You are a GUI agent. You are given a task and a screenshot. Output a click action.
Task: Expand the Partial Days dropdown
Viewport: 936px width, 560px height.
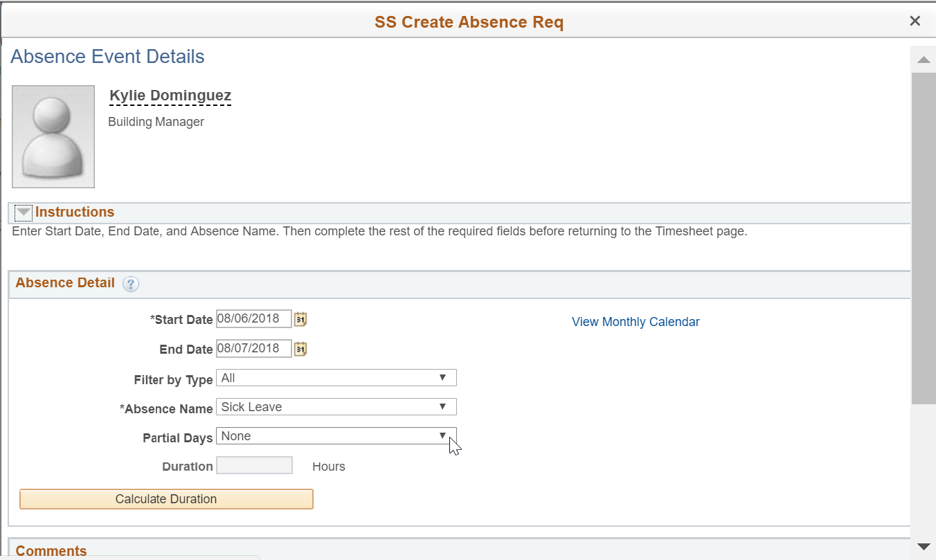click(x=336, y=436)
